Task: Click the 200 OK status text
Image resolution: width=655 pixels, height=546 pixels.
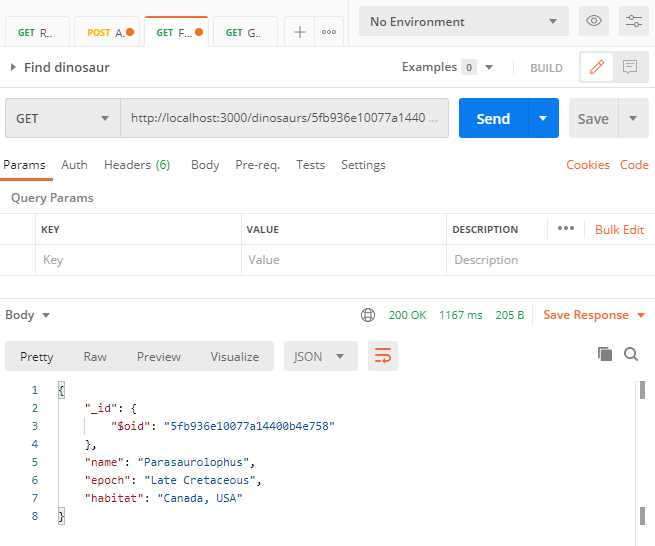Action: pos(407,315)
